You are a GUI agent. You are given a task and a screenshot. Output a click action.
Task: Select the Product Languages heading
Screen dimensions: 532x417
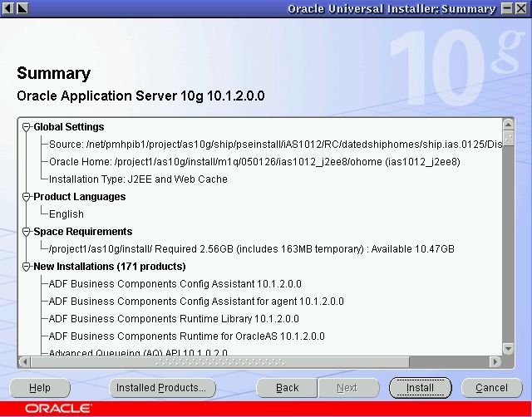point(80,197)
